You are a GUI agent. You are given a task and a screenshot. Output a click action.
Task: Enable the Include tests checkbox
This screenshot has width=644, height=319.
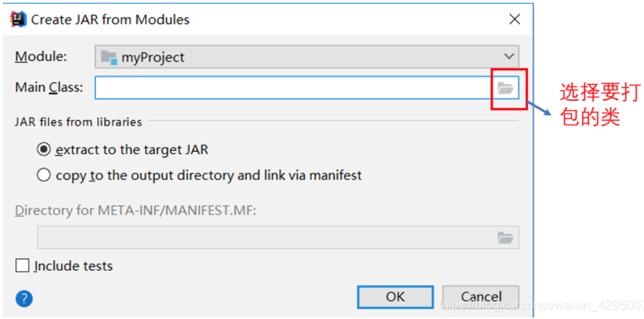pos(22,266)
